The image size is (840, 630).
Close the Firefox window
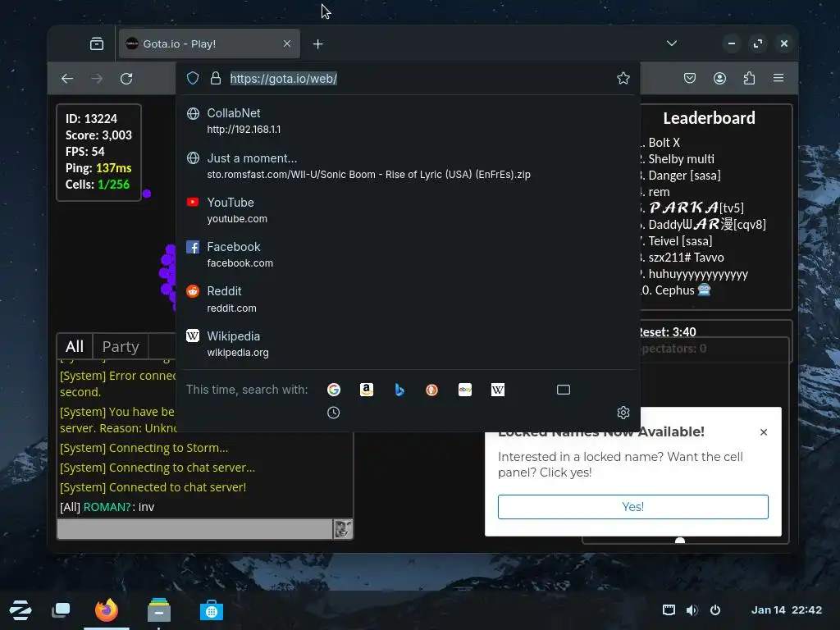tap(783, 43)
